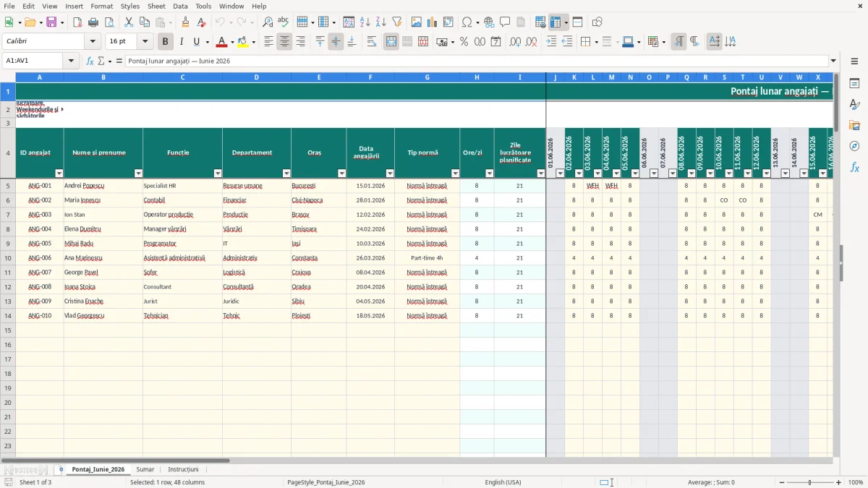Click the Clear Direct Formatting icon
Screen dimensions: 868x488
[202, 22]
